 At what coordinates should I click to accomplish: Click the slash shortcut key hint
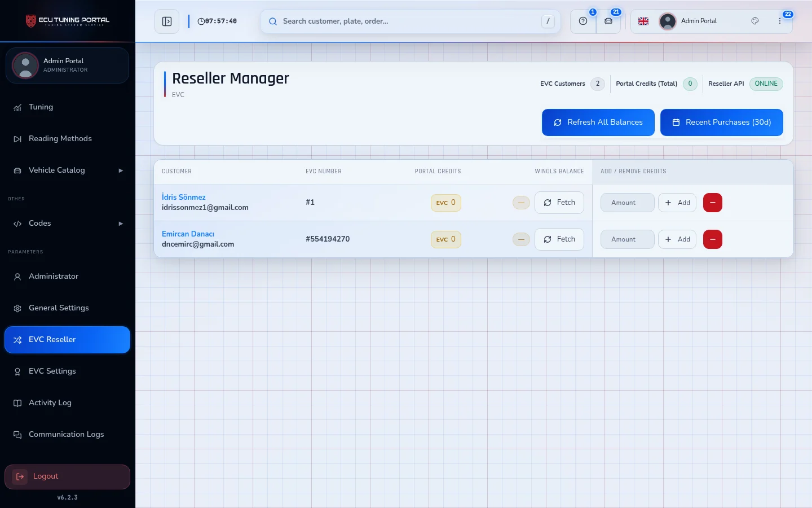(548, 21)
